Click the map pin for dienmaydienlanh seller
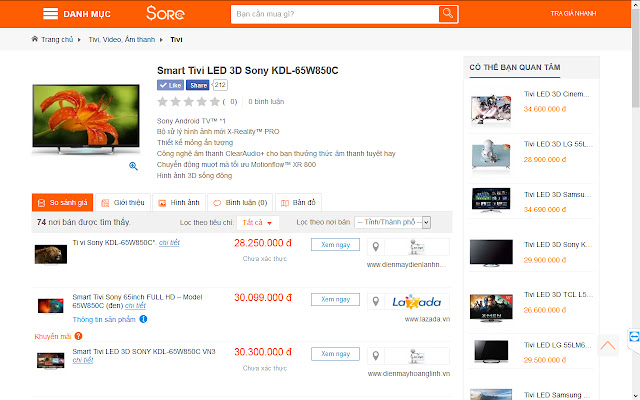This screenshot has height=400, width=640. pos(376,247)
